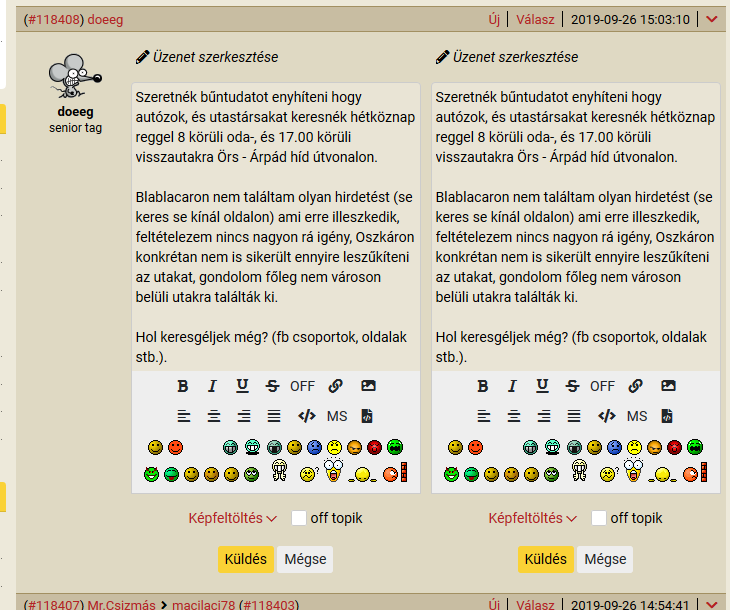Viewport: 730px width, 610px height.
Task: Insert an image using the left editor's picture icon
Action: (x=368, y=386)
